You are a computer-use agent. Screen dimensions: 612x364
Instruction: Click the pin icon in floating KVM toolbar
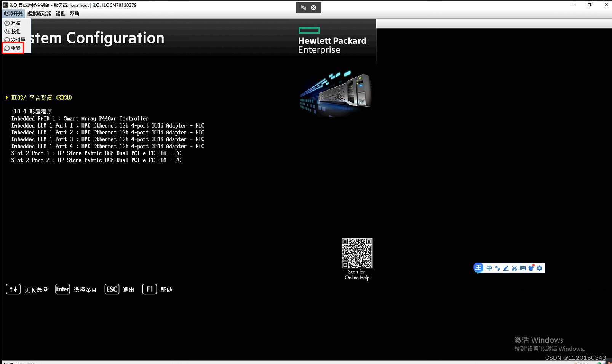[x=303, y=8]
